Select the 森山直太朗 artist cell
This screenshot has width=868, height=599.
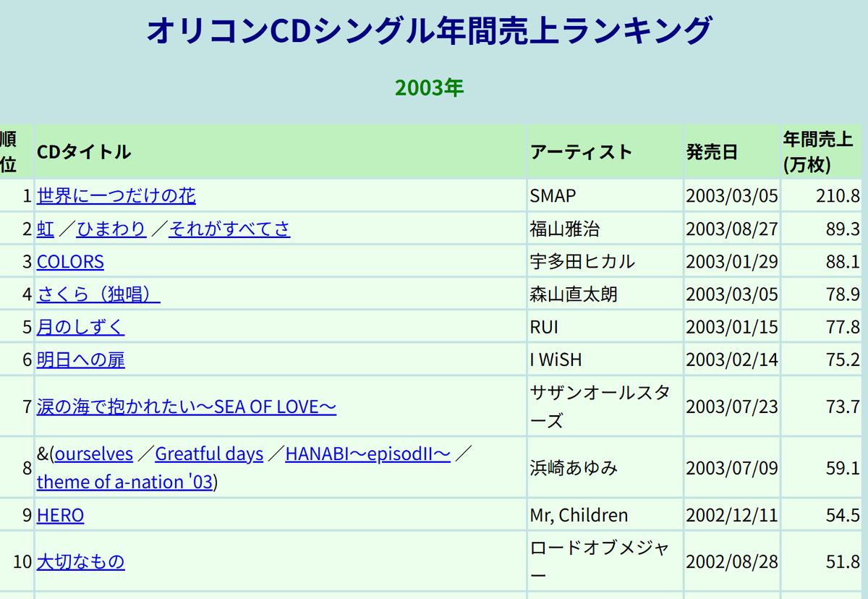tap(605, 294)
